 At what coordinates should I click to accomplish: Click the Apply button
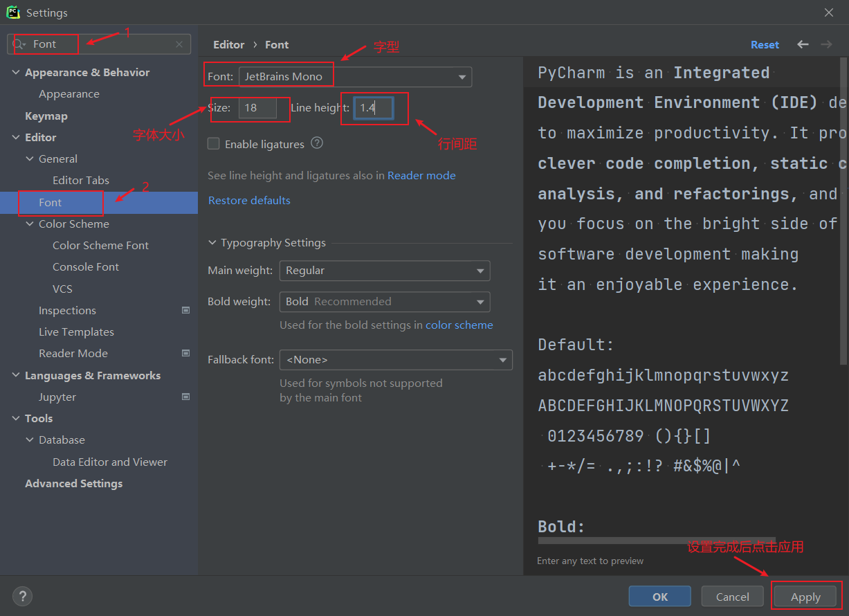click(x=805, y=597)
